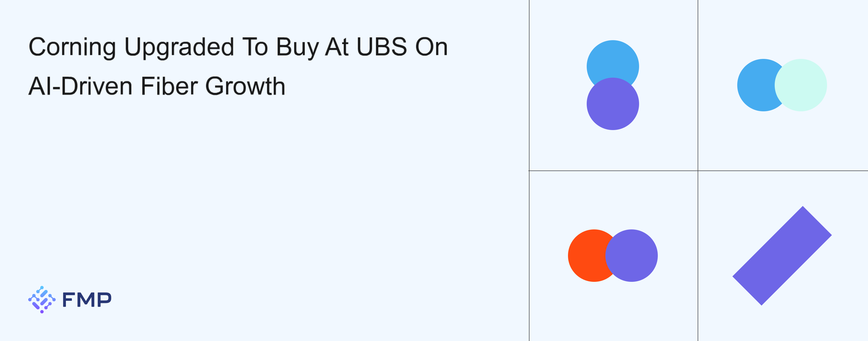Click the FMP wordmark text
Screen dimensions: 868x341
(87, 300)
